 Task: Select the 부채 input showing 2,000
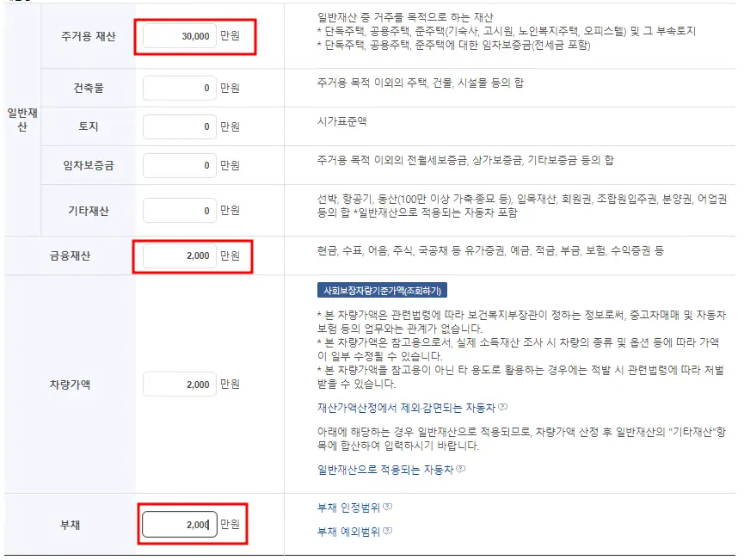pos(179,523)
